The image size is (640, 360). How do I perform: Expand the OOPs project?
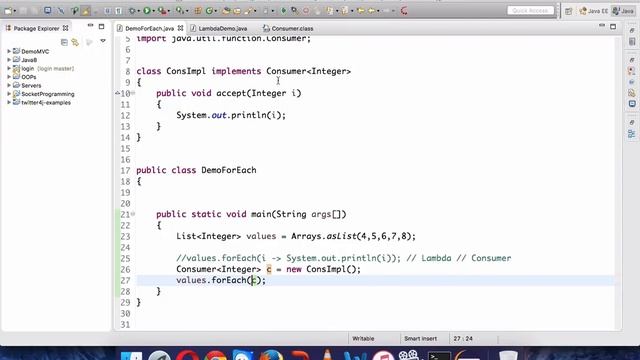[9, 77]
